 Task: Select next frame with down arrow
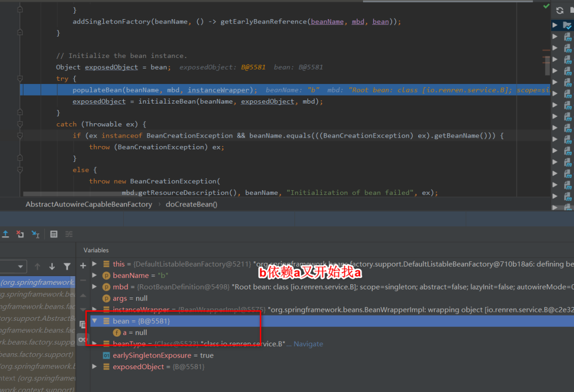(52, 267)
